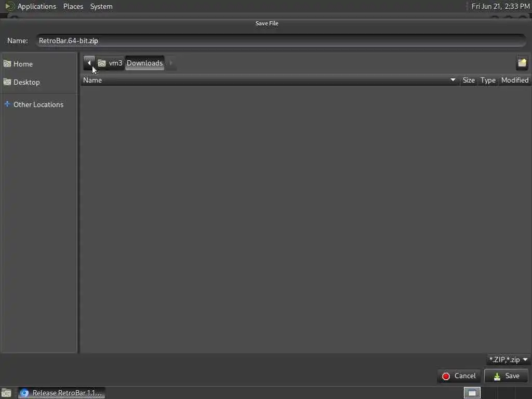Edit the file name field
532x399 pixels.
coord(281,41)
